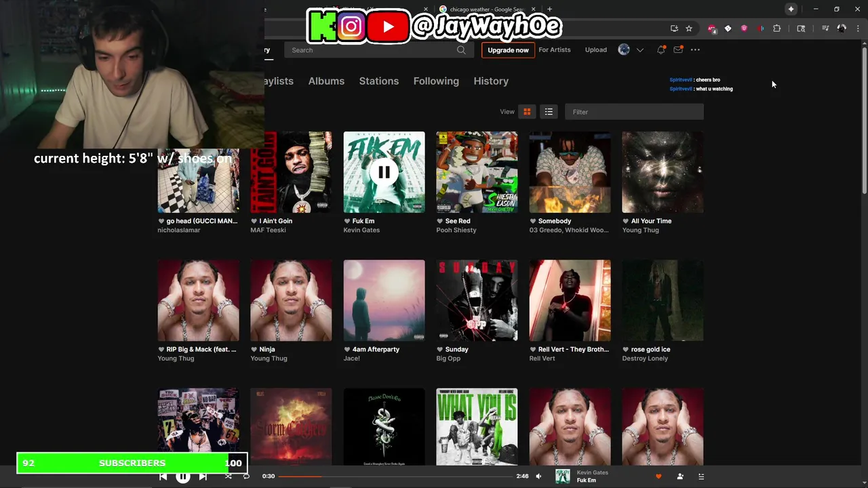This screenshot has height=488, width=868.
Task: Click the now playing artwork thumbnail
Action: 562,476
